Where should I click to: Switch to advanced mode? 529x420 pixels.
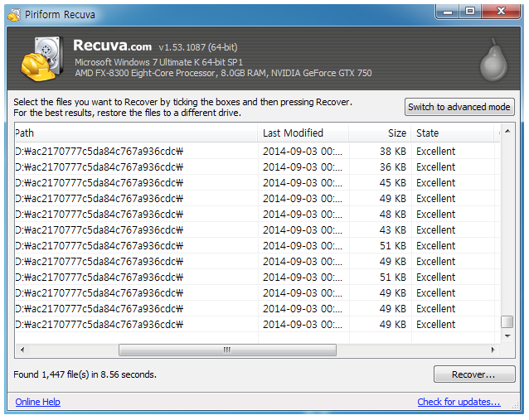coord(459,107)
